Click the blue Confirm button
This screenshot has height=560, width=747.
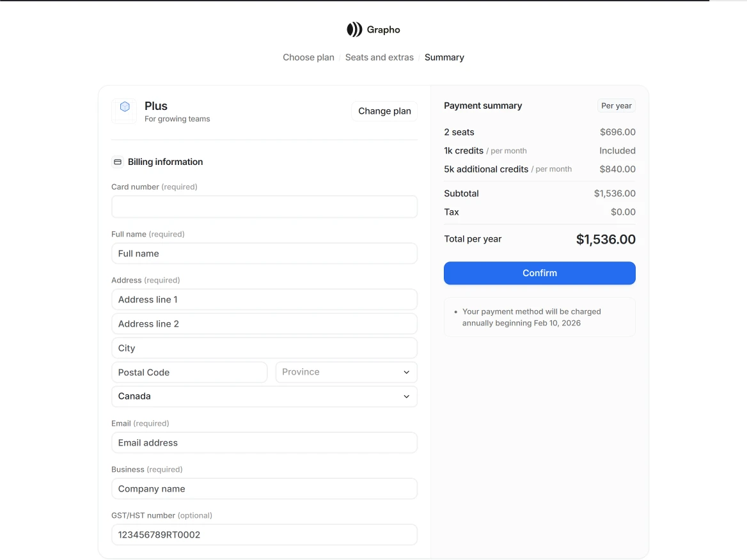539,273
